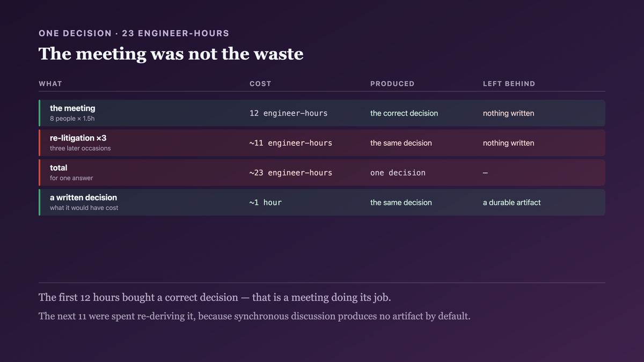The height and width of the screenshot is (362, 644).
Task: Click the "three later occasions" subtext
Action: (x=80, y=149)
